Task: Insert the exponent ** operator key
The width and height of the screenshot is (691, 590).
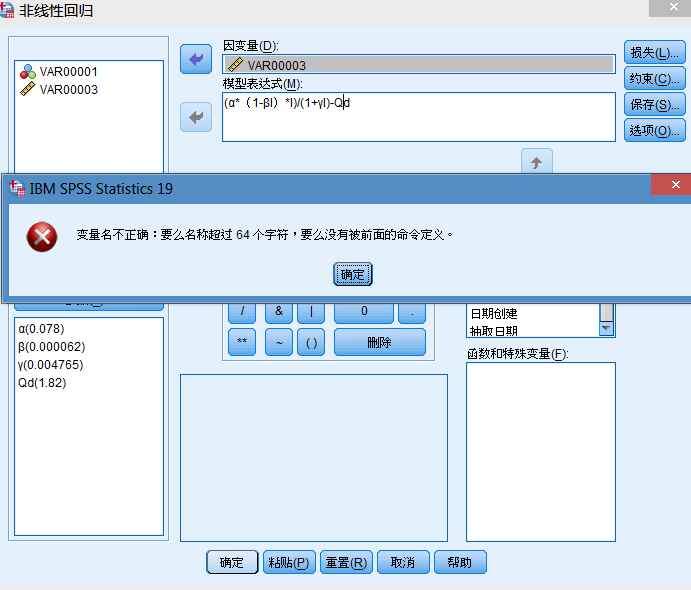Action: click(x=242, y=342)
